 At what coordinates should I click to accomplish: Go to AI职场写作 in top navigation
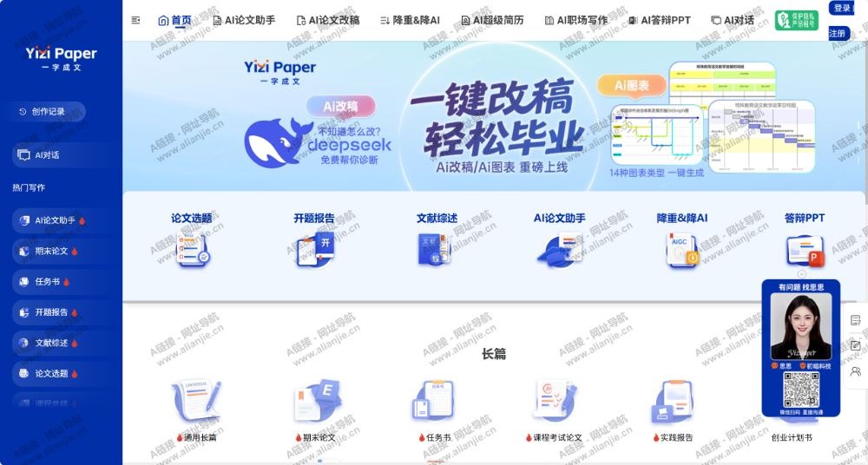pyautogui.click(x=576, y=21)
